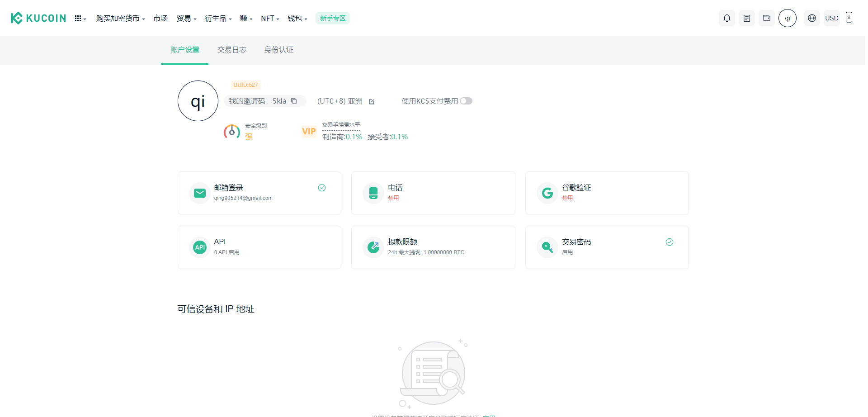This screenshot has height=417, width=868.
Task: Expand the 衍生品 dropdown menu
Action: pyautogui.click(x=218, y=19)
